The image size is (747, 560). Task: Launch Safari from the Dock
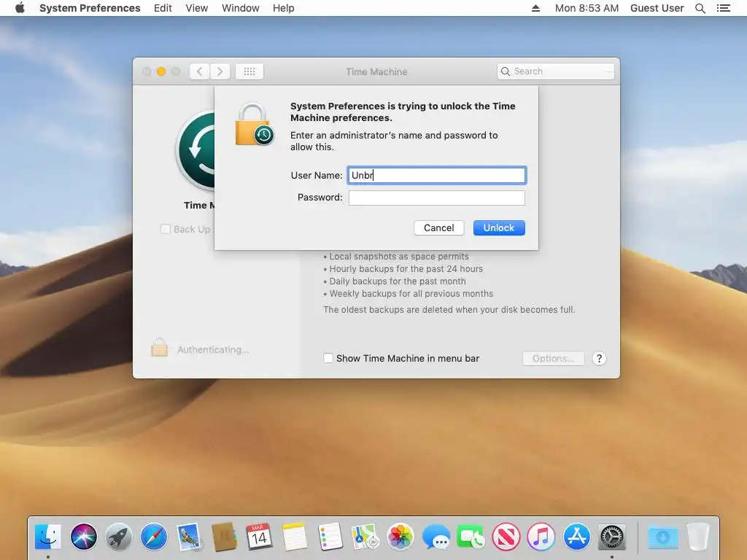coord(154,537)
